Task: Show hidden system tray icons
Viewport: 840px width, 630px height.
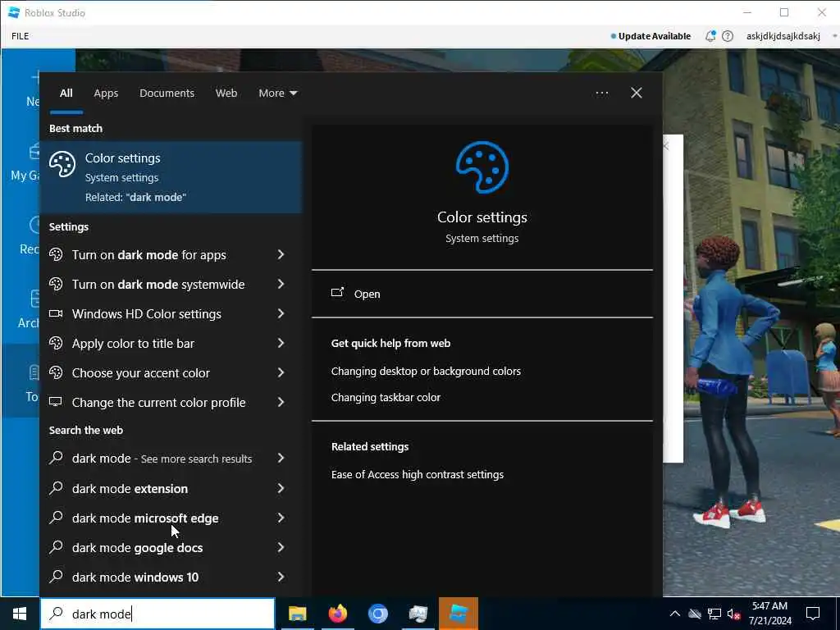Action: coord(675,614)
